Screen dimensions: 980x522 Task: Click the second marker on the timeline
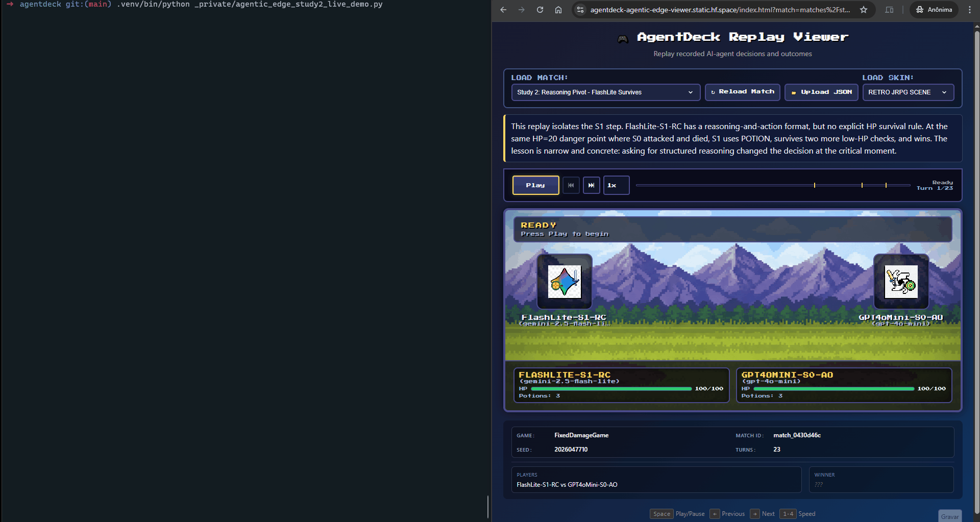click(862, 185)
